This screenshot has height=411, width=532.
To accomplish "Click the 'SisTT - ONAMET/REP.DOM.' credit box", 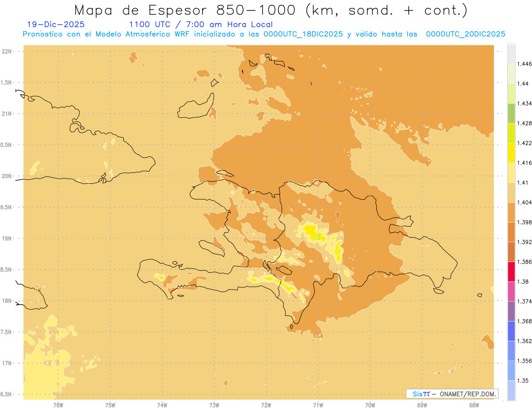I will coord(452,394).
